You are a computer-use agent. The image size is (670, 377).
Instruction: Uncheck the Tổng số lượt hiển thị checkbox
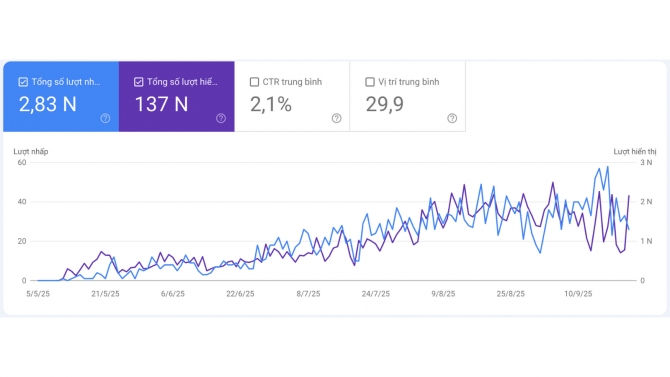click(x=138, y=82)
